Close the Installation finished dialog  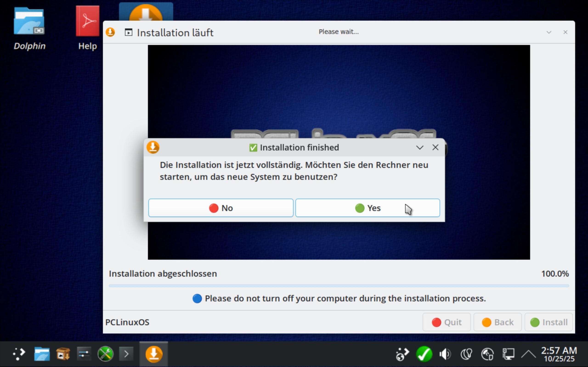435,147
